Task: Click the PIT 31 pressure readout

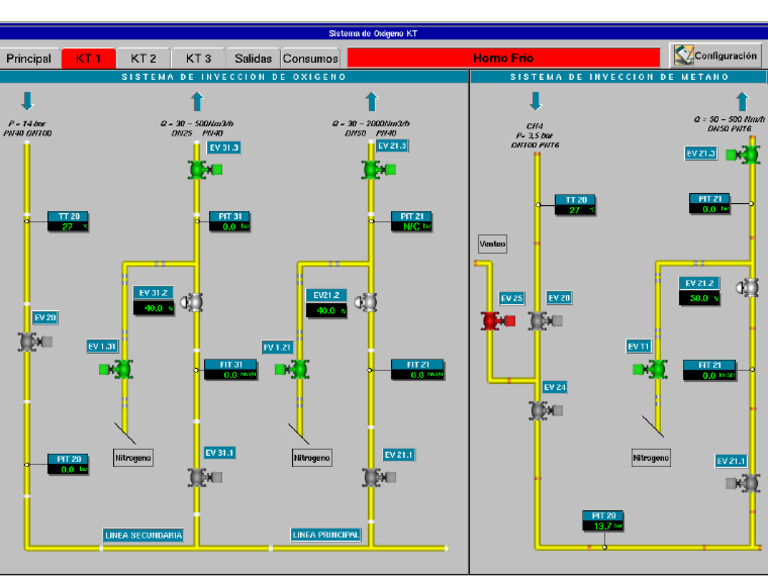Action: (230, 221)
